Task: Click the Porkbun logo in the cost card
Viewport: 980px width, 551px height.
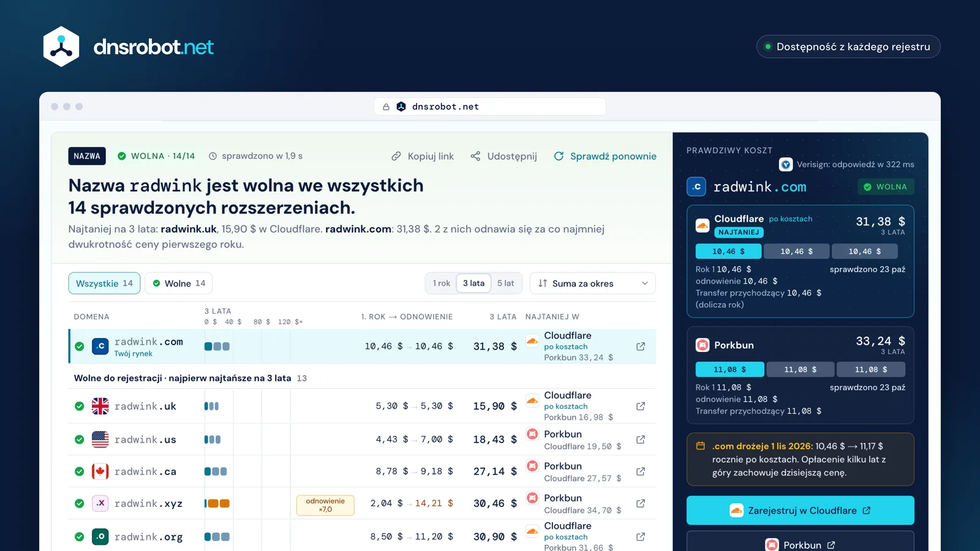Action: [703, 345]
